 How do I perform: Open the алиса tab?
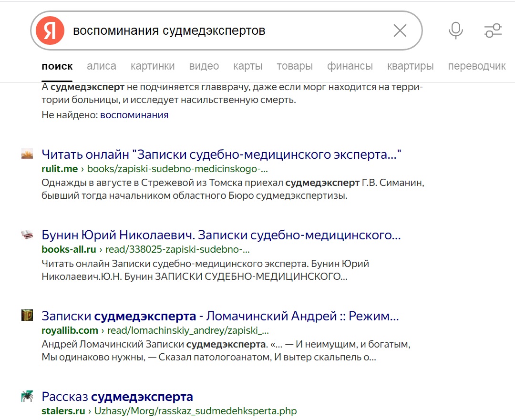(x=102, y=66)
